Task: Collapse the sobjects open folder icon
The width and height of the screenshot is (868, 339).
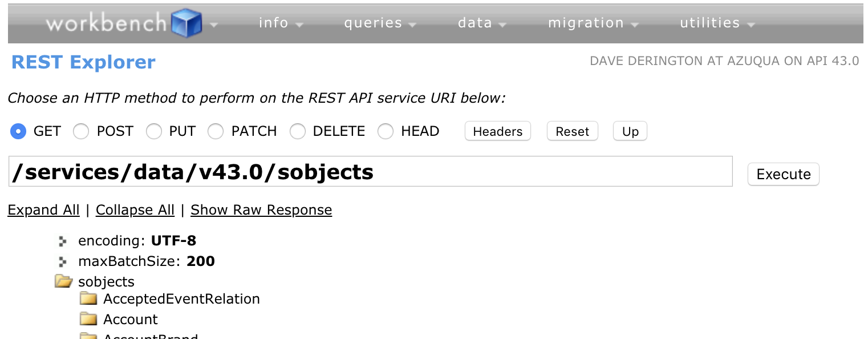Action: 63,281
